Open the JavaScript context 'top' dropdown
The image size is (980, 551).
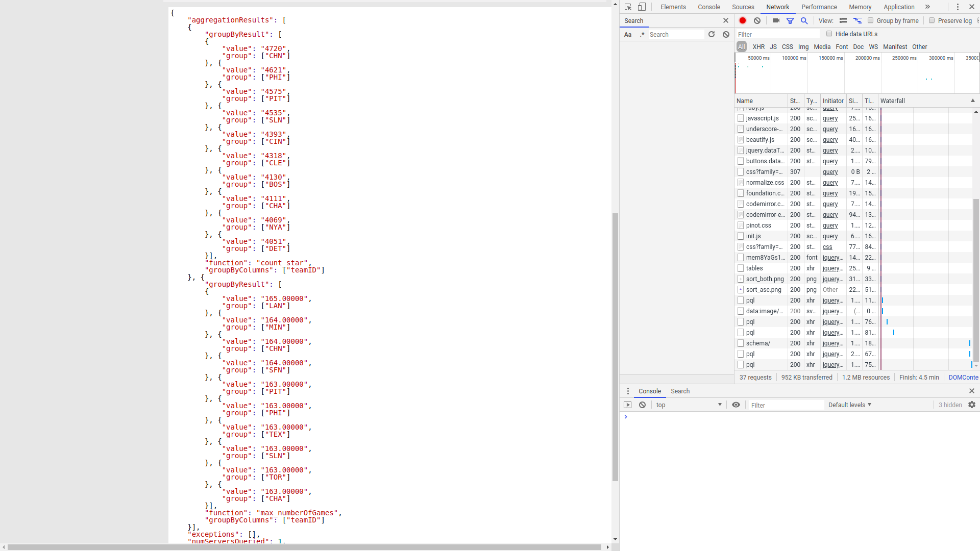pos(689,405)
